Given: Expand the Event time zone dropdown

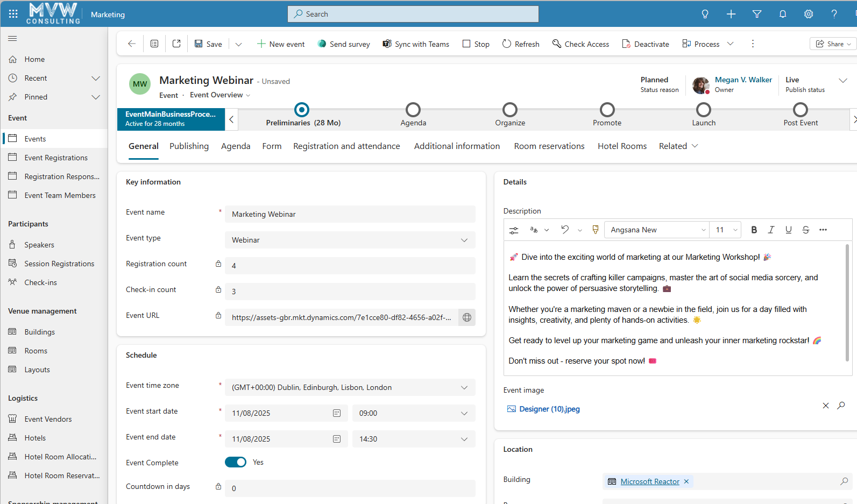Looking at the screenshot, I should pos(350,387).
